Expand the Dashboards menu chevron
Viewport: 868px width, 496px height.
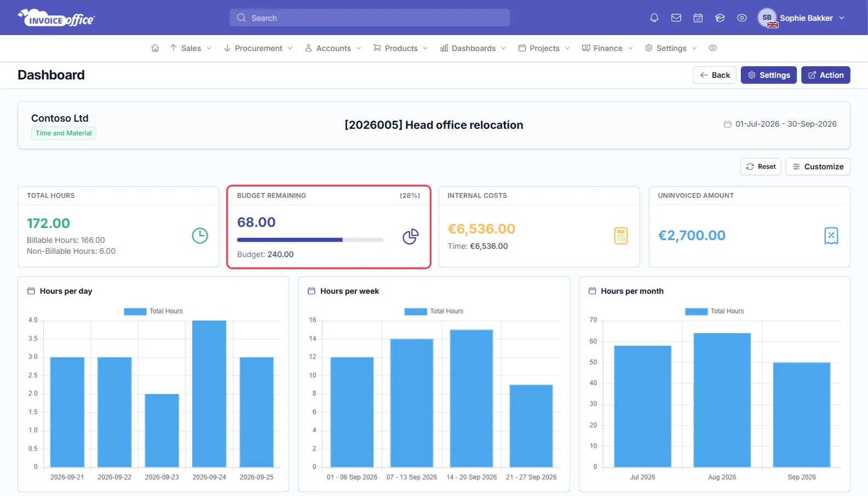503,48
